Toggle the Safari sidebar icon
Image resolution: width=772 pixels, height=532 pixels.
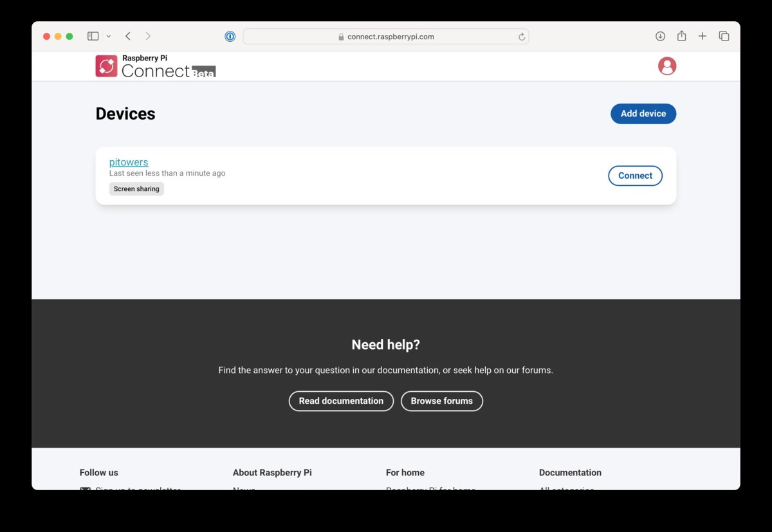coord(93,36)
